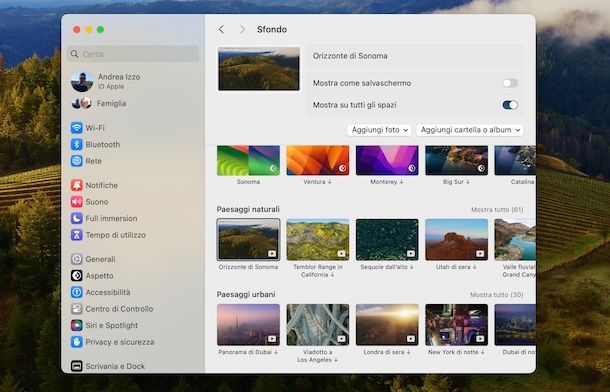Click the green full-screen window button
The height and width of the screenshot is (392, 610).
coord(100,30)
